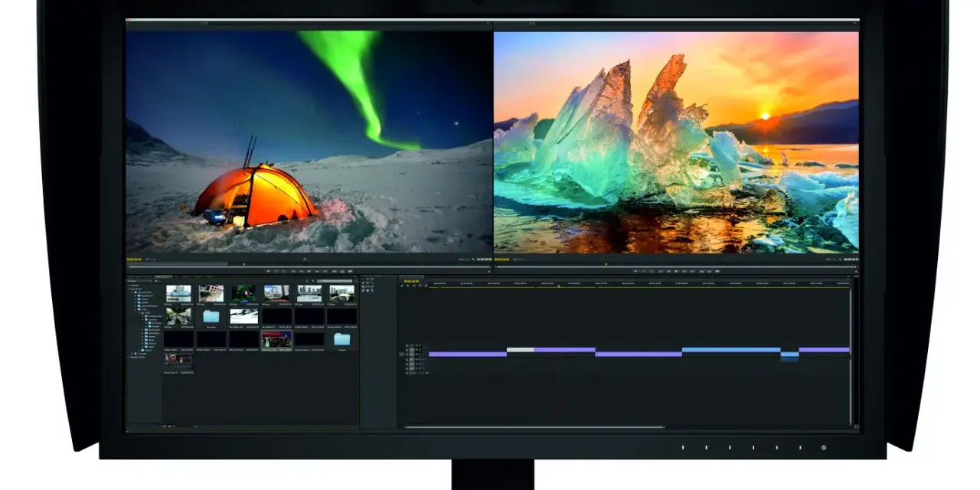Viewport: 980px width, 490px height.
Task: Open timeline display settings wrench
Action: 426,286
